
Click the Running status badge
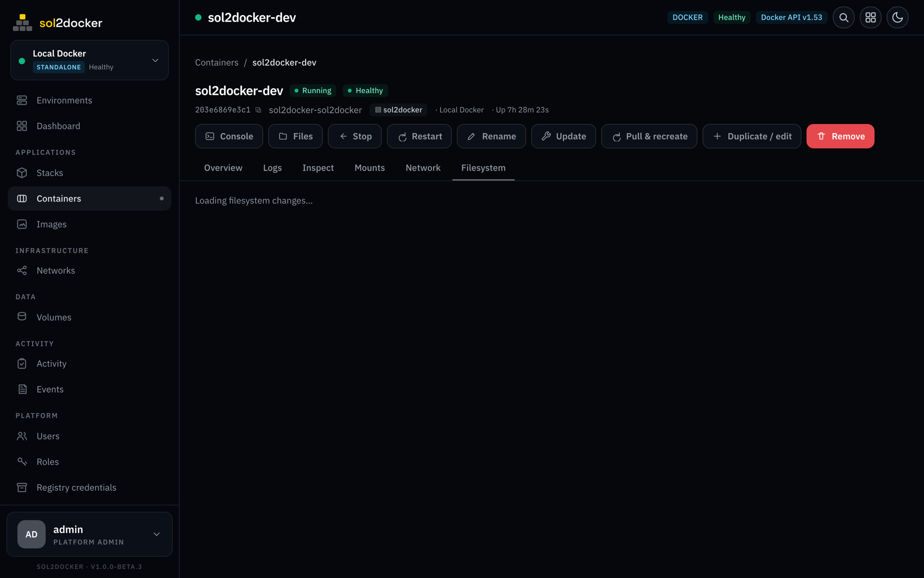[x=312, y=91]
